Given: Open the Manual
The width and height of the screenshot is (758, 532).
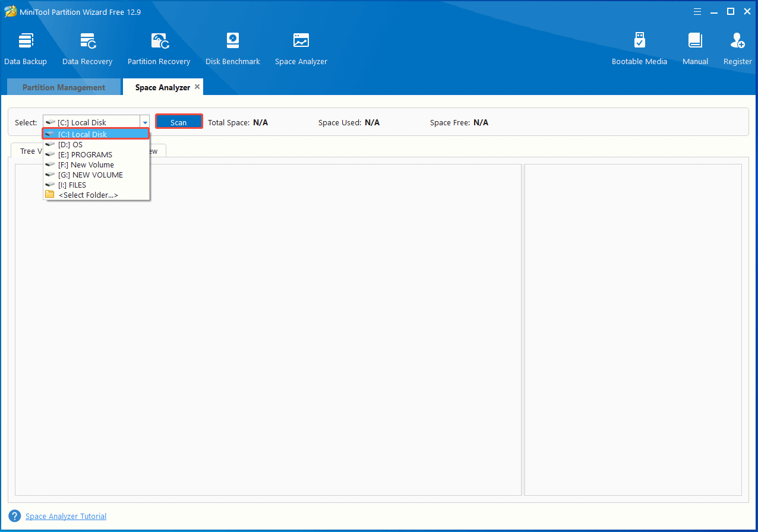Looking at the screenshot, I should point(695,49).
